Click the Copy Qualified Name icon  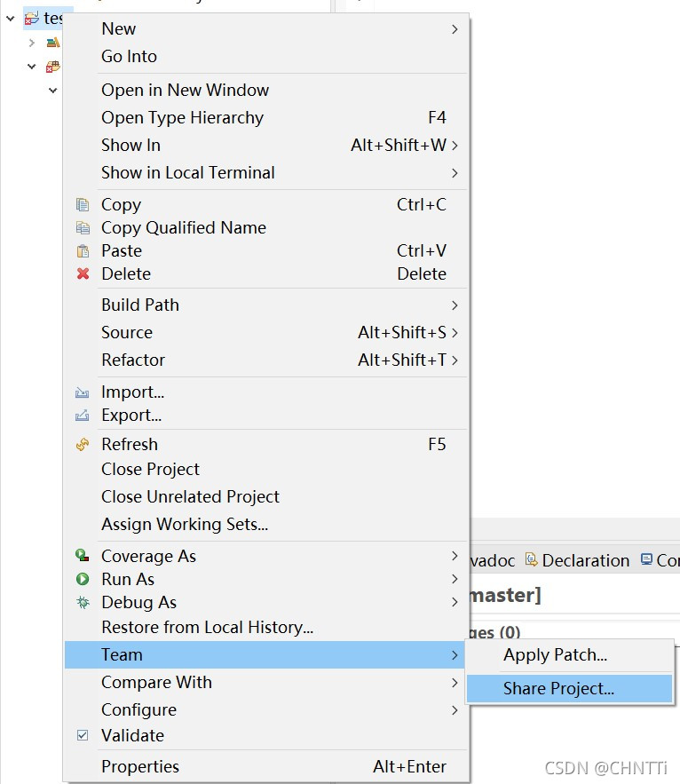(83, 228)
